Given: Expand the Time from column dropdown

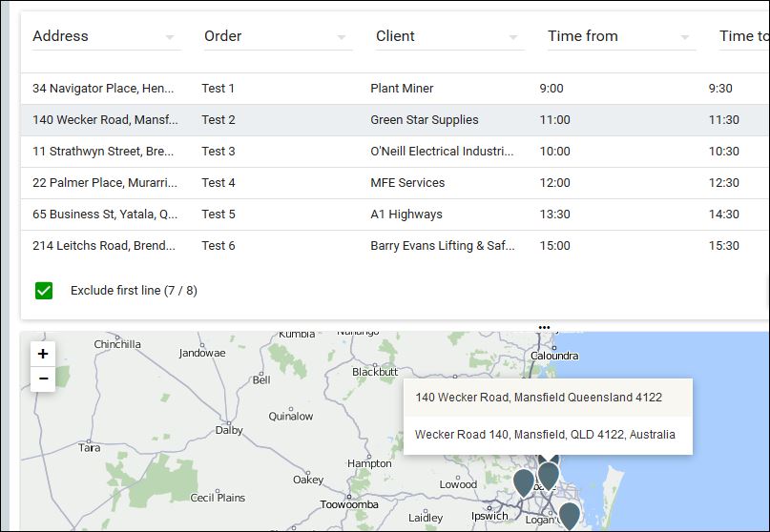Looking at the screenshot, I should pos(685,37).
